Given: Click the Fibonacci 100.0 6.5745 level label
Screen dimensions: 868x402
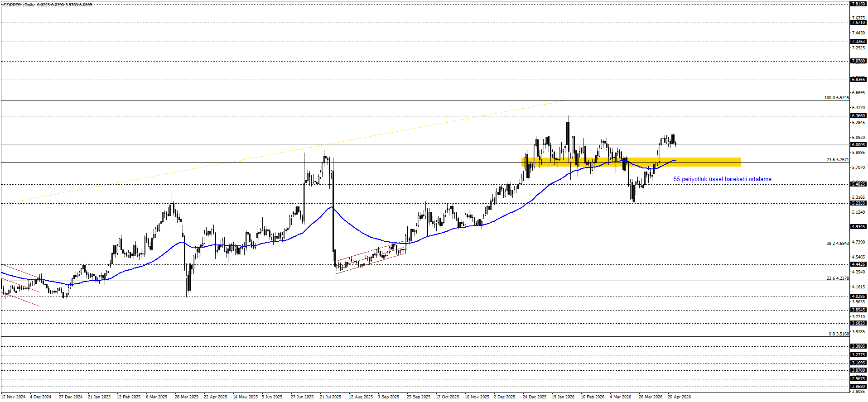Looking at the screenshot, I should pos(836,98).
